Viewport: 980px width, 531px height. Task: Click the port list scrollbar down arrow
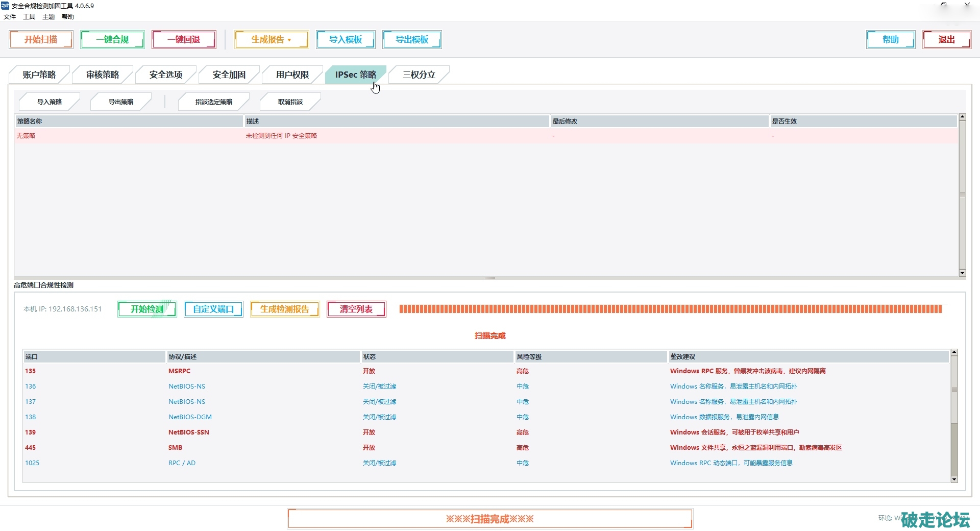(954, 479)
